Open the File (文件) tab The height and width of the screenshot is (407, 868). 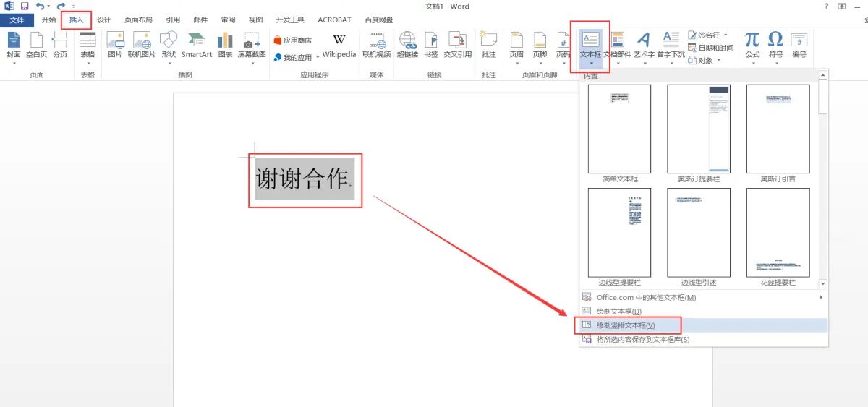coord(17,20)
